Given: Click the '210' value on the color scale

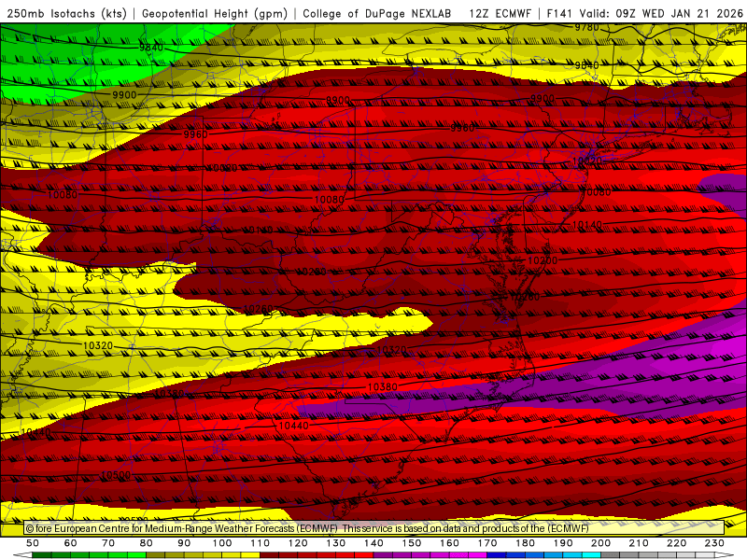Looking at the screenshot, I should click(639, 543).
